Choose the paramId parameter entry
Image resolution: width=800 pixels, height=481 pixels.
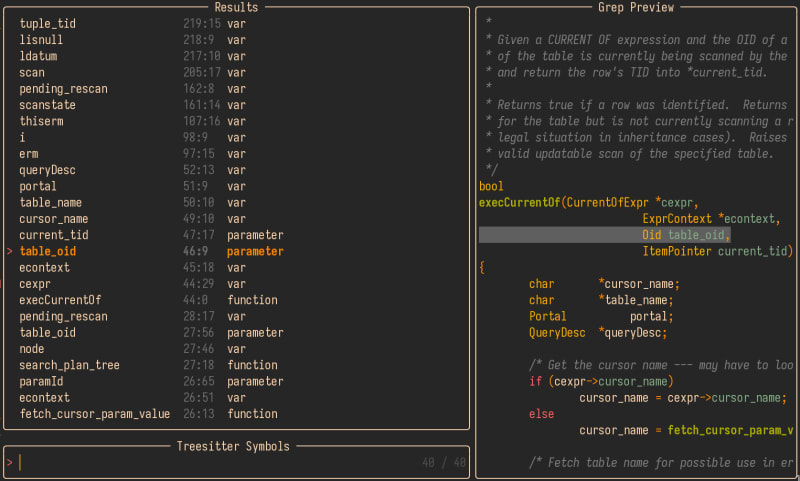coord(44,381)
